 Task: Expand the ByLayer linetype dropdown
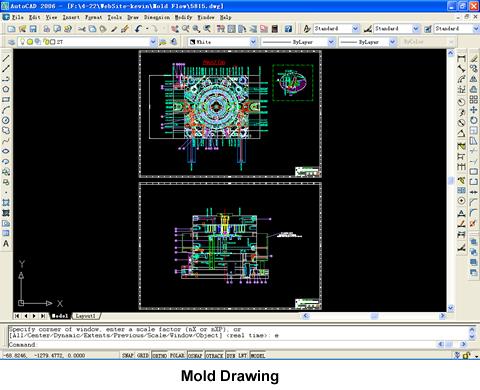[x=298, y=42]
